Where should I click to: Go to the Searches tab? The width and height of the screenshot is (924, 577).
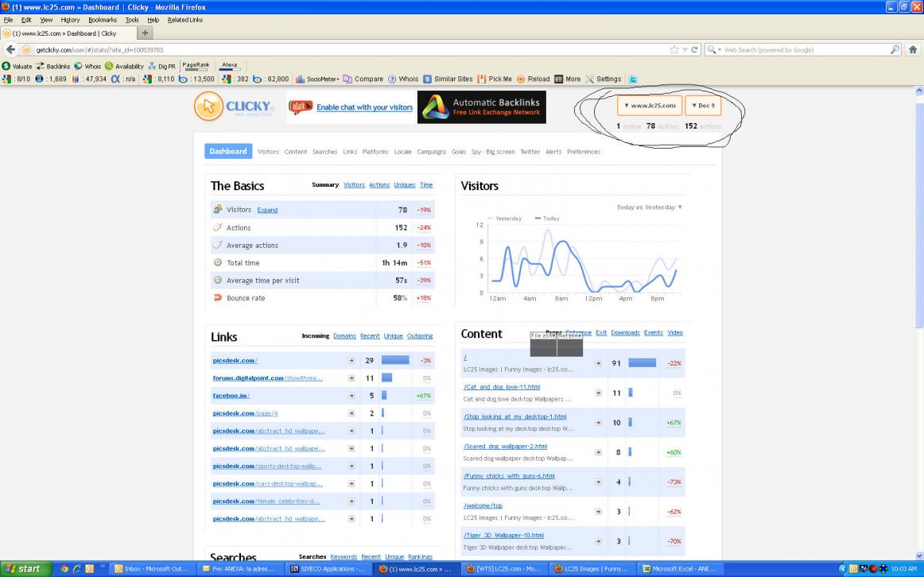tap(324, 152)
